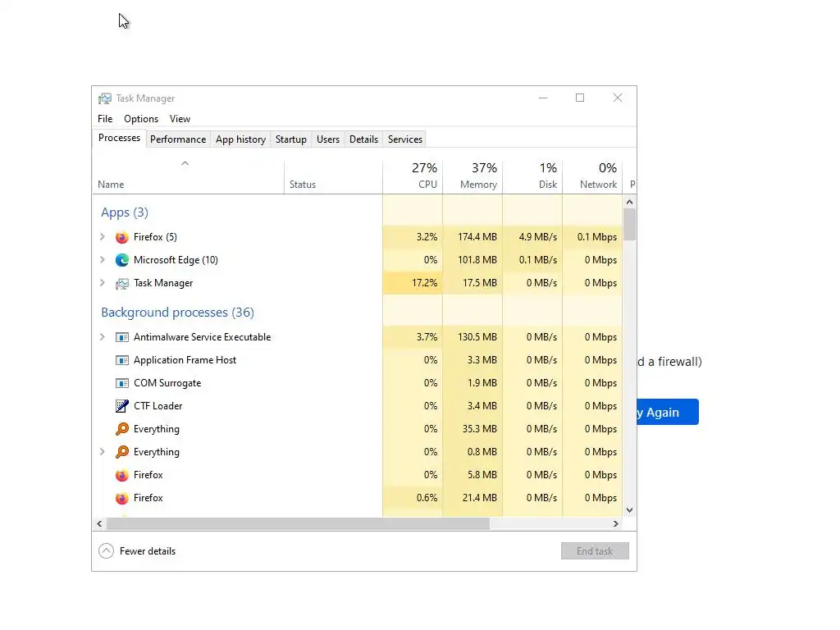Viewport: 840px width, 630px height.
Task: Click Firefox's 174.4 MB memory cell
Action: (472, 237)
